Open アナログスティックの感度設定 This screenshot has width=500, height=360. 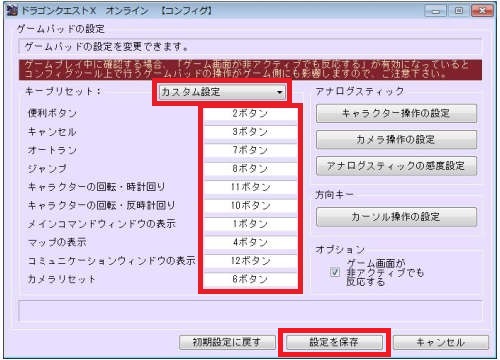(396, 166)
